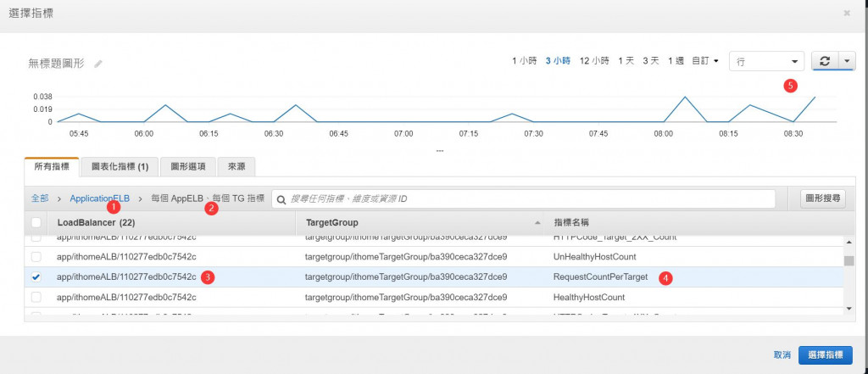Click the UnHealthyHostCount metric name

[594, 257]
